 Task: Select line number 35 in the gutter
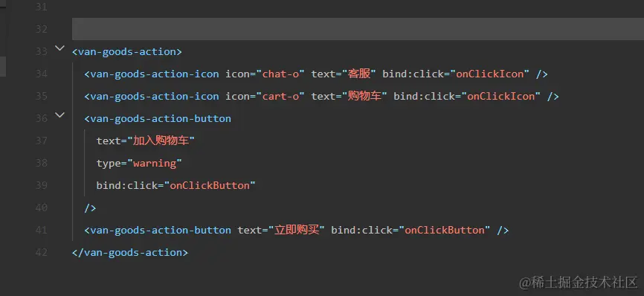point(41,96)
